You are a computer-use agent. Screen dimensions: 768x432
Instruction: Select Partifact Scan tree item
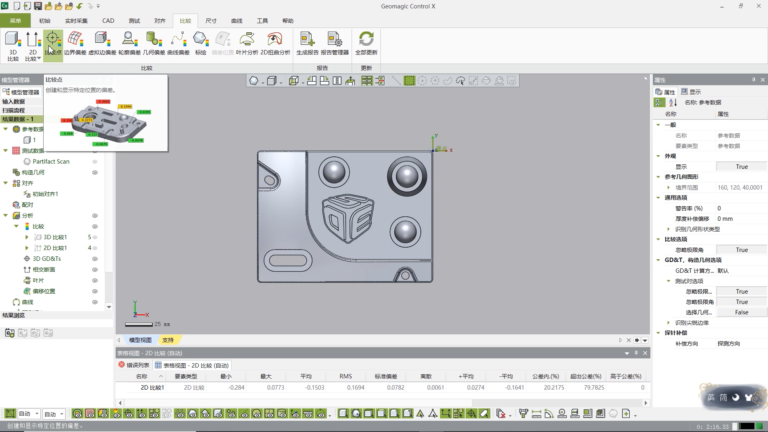(x=50, y=162)
